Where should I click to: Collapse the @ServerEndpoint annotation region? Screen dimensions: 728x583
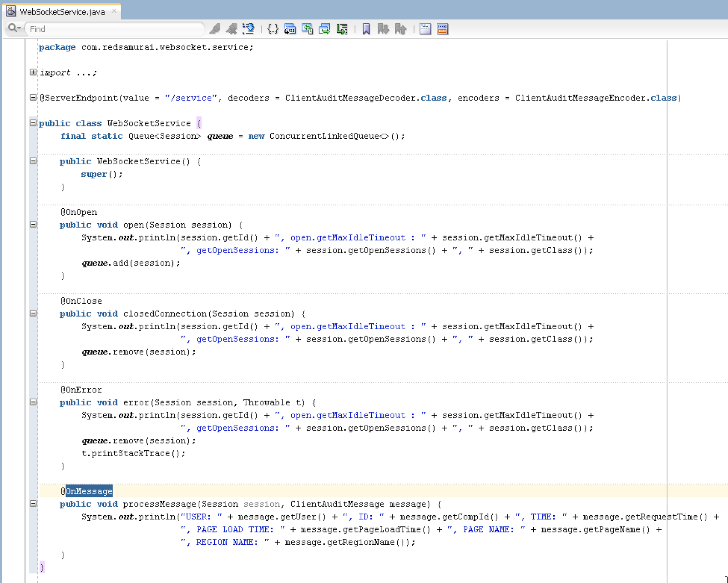(32, 97)
